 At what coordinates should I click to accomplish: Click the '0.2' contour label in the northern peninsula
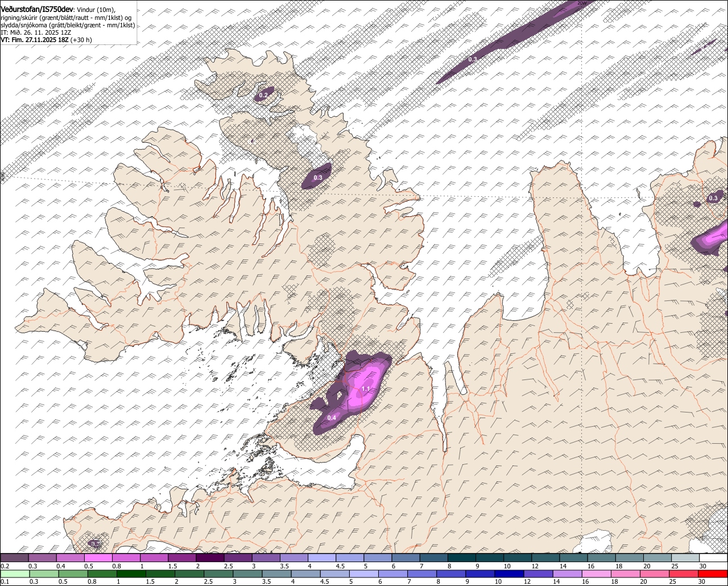click(263, 96)
